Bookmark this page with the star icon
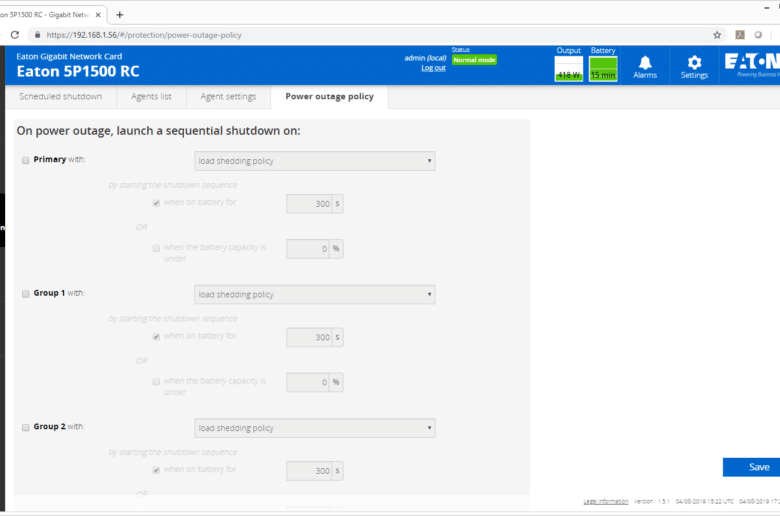The width and height of the screenshot is (780, 516). click(x=717, y=35)
